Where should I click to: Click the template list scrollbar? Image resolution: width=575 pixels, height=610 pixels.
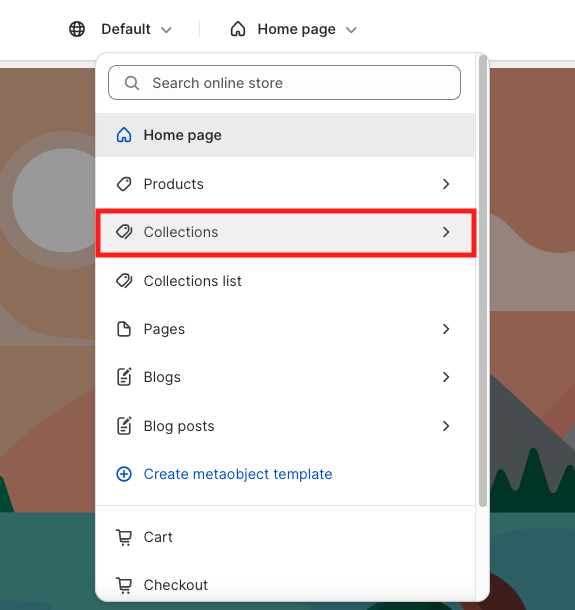[483, 281]
